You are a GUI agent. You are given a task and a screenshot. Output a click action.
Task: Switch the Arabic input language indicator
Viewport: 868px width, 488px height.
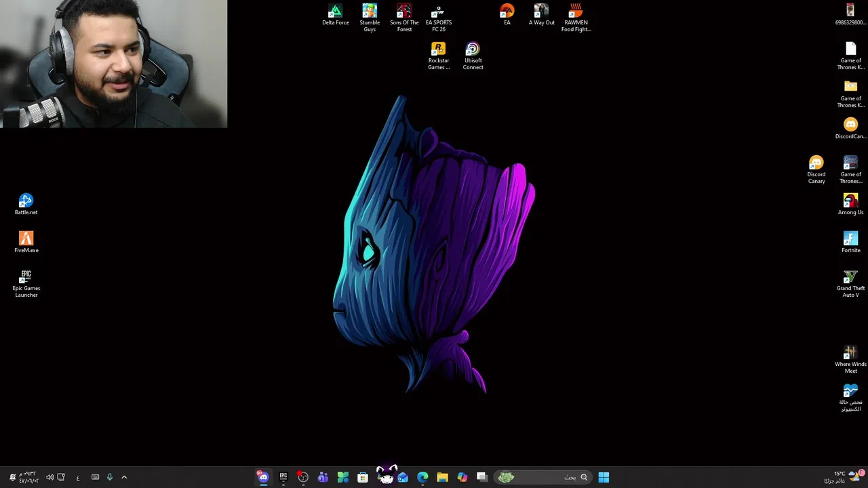click(x=78, y=477)
